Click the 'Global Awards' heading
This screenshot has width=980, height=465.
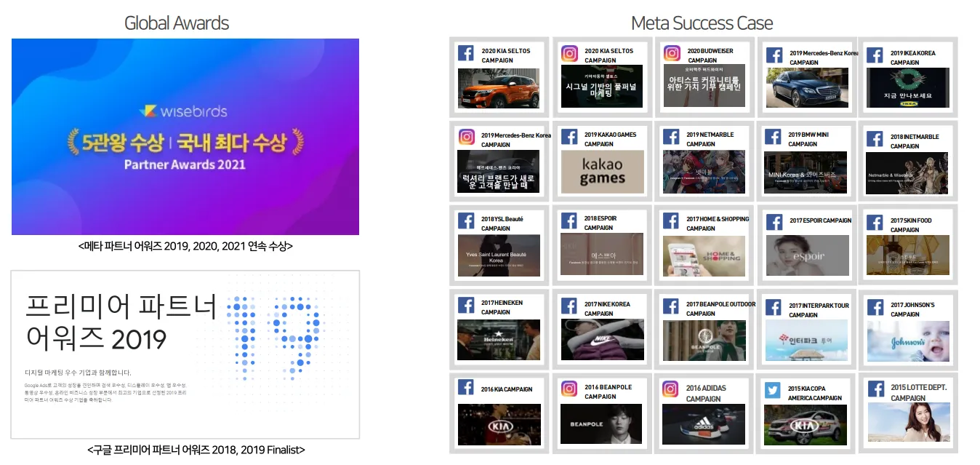[177, 23]
